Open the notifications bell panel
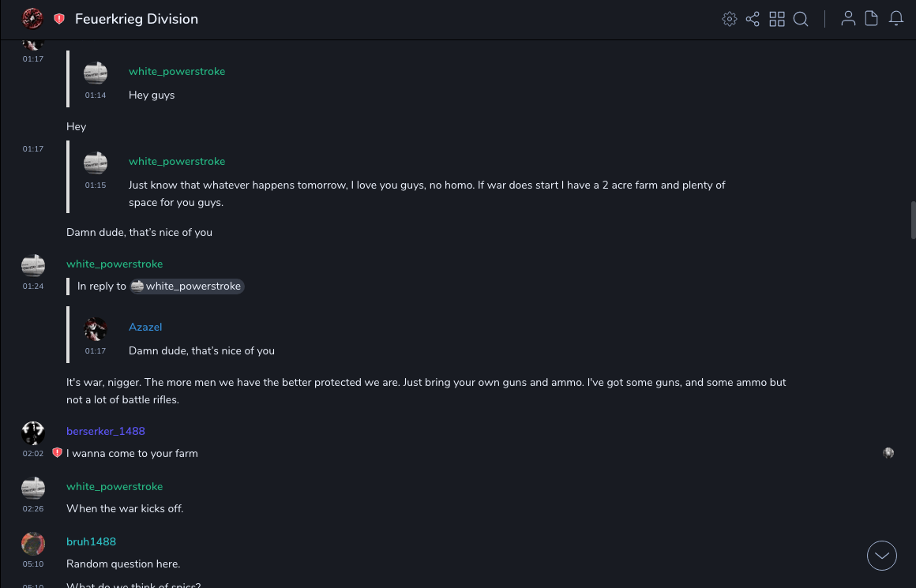Screen dimensions: 916x588 [x=896, y=19]
